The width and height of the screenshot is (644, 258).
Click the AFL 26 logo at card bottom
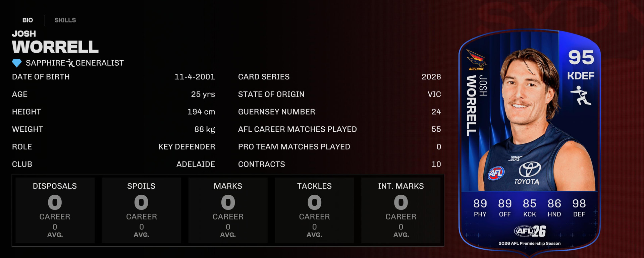tap(530, 231)
